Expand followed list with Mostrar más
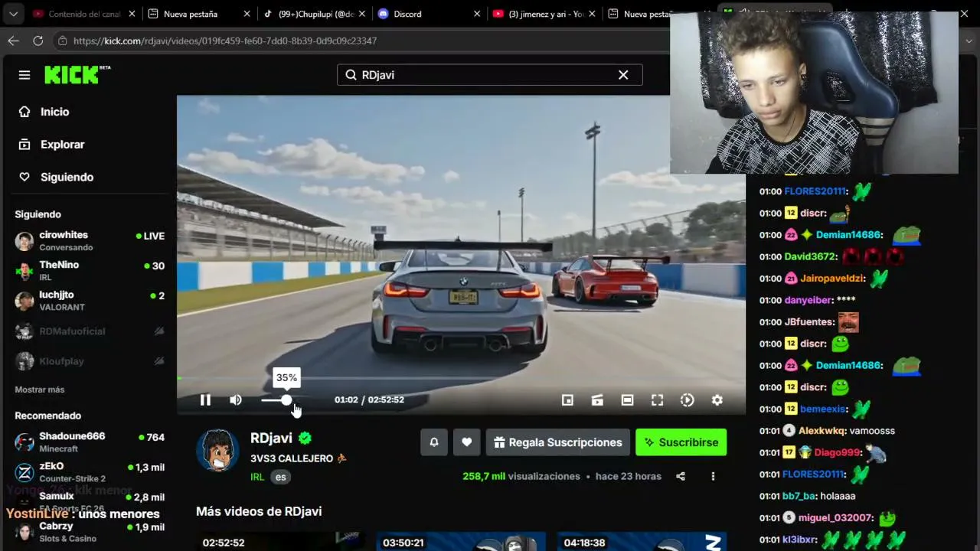This screenshot has height=551, width=980. coord(40,390)
